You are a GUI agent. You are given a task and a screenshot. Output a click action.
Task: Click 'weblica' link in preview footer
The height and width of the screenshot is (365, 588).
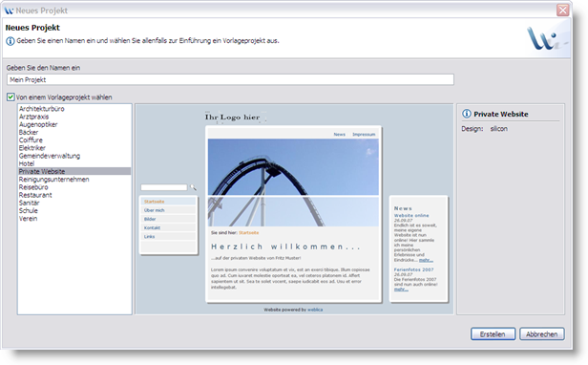[x=315, y=310]
